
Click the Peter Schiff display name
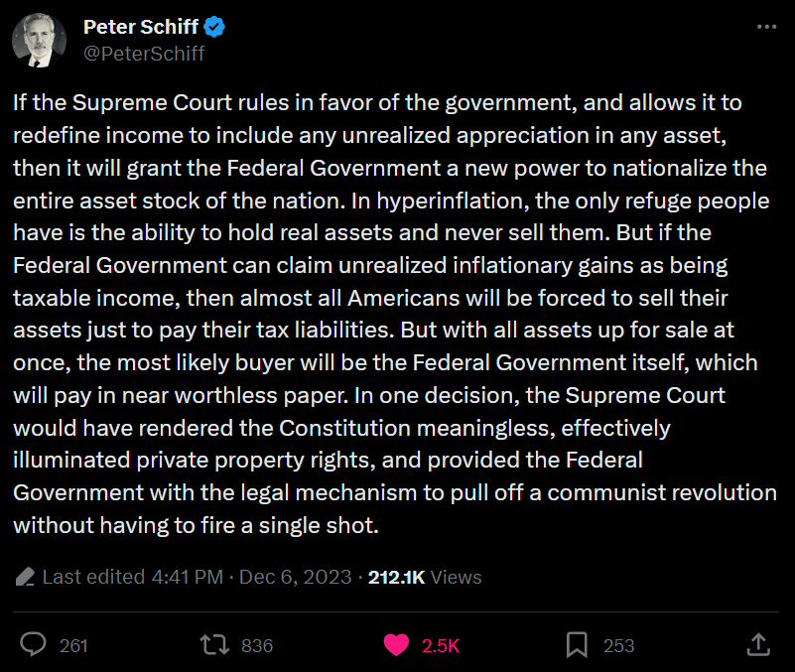140,27
